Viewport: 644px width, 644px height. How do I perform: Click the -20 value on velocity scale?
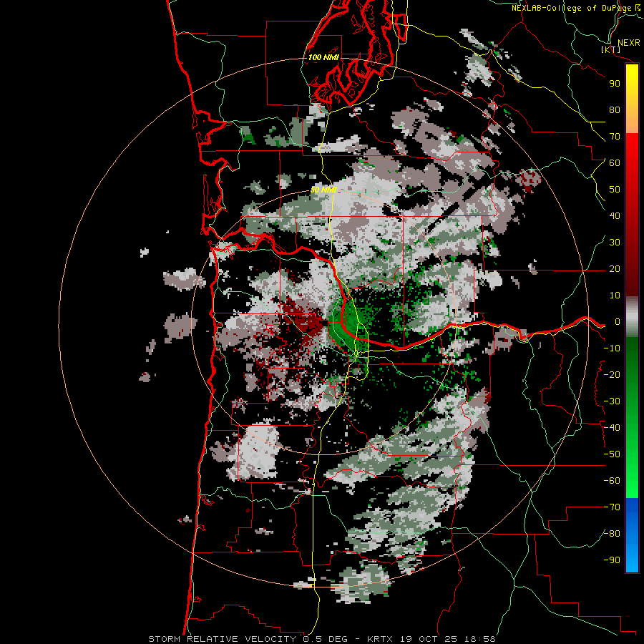point(612,375)
